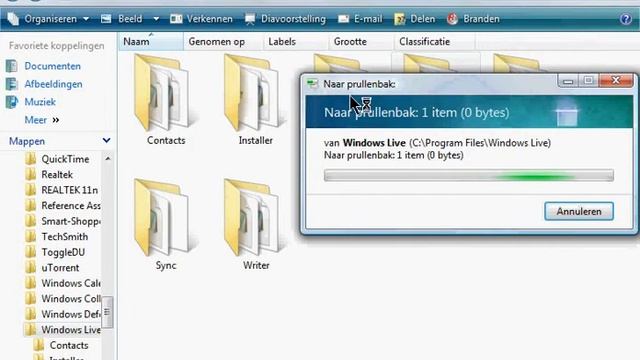Select the Windows Coll folder

[71, 298]
